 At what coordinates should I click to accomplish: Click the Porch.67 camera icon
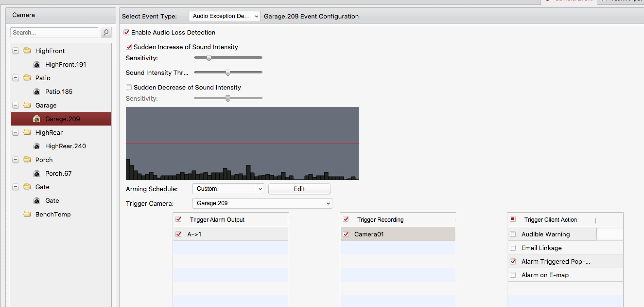[37, 173]
